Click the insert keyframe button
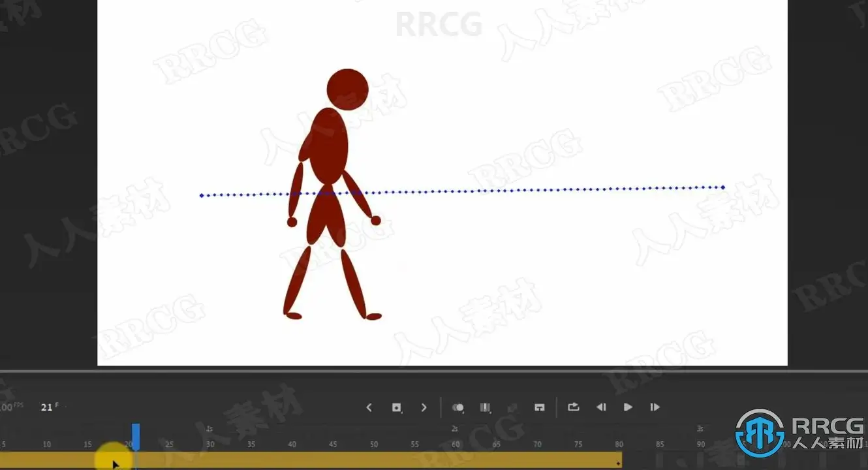The width and height of the screenshot is (868, 470). pos(396,407)
